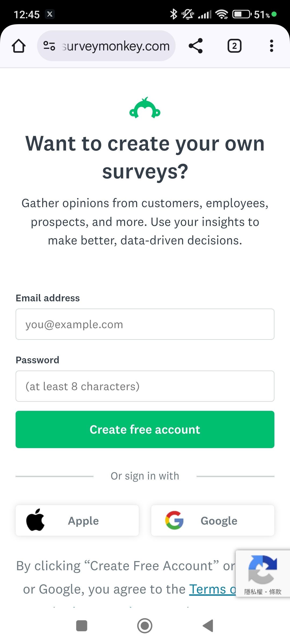This screenshot has width=290, height=644.
Task: Tap the share icon in browser toolbar
Action: pos(195,46)
